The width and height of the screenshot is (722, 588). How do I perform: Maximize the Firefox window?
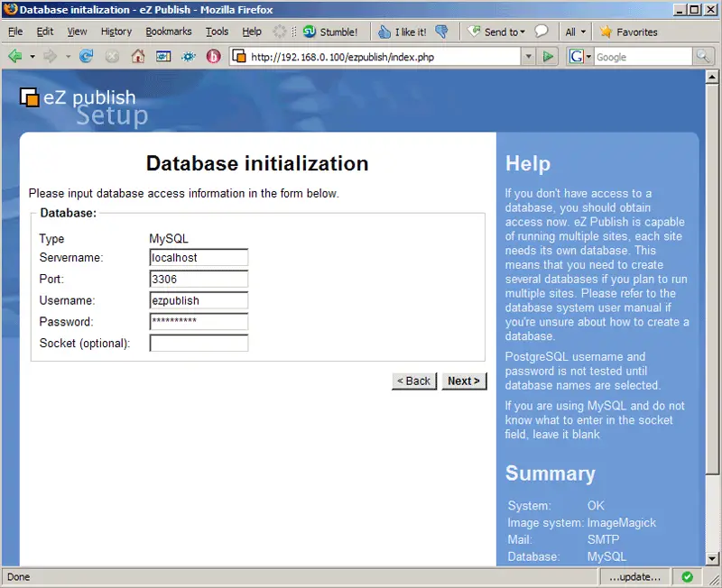pyautogui.click(x=694, y=9)
